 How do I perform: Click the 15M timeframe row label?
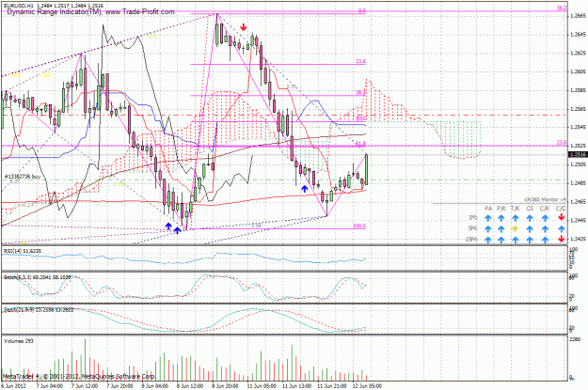[471, 240]
